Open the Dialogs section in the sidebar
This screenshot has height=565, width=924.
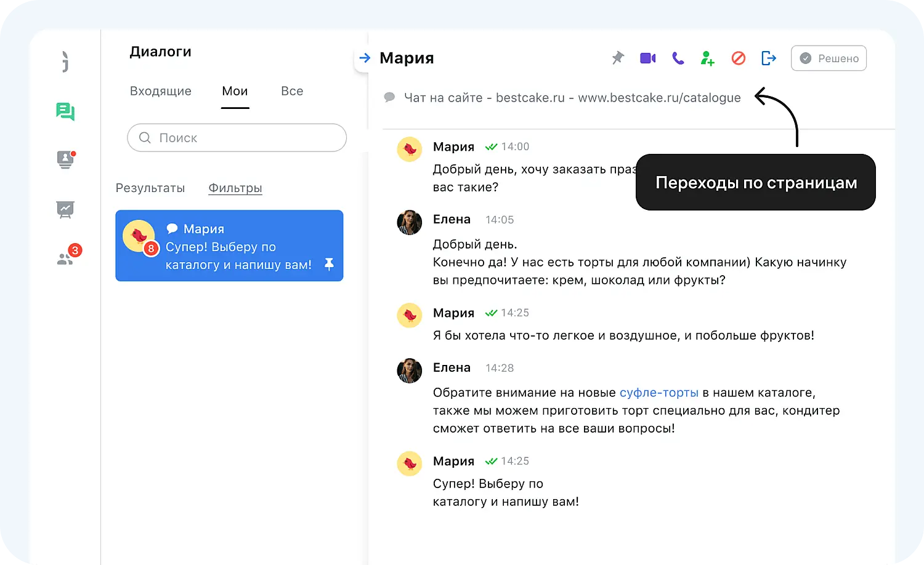(x=65, y=111)
